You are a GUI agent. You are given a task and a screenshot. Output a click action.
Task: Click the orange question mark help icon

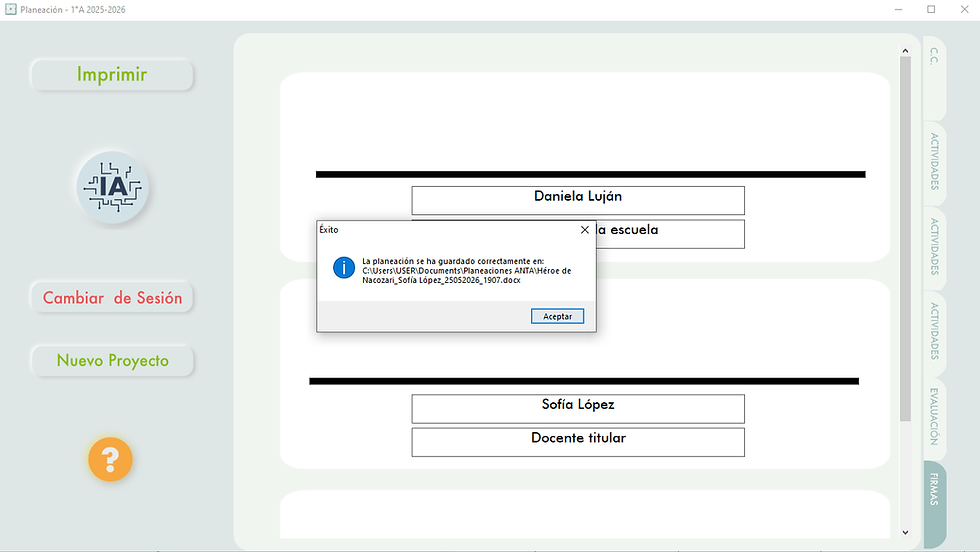(x=110, y=459)
